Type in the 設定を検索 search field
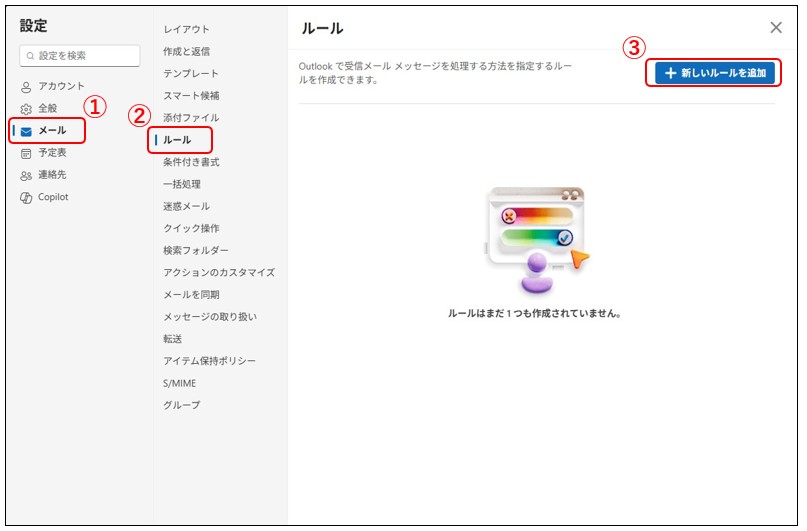The width and height of the screenshot is (807, 531). coord(86,56)
